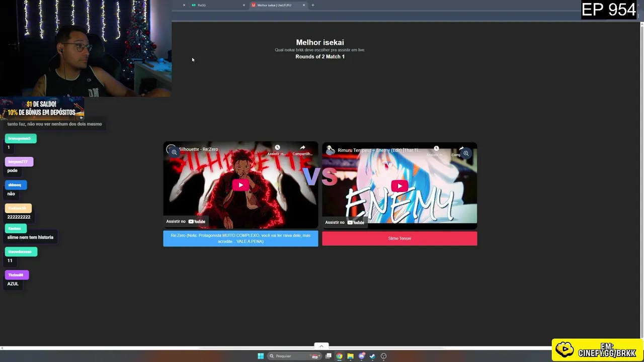Click Watch Later clock on Rimuru video
Image resolution: width=644 pixels, height=362 pixels.
tap(436, 148)
